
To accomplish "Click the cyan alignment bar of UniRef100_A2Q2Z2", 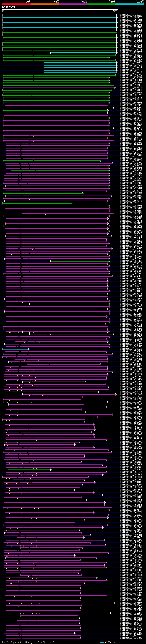I will coord(84,53).
